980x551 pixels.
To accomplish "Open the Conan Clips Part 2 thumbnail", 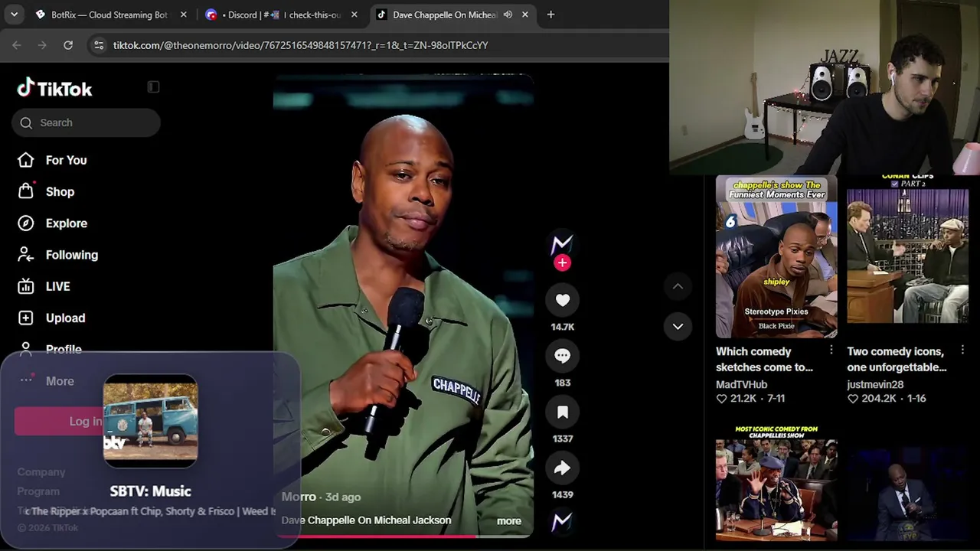I will tap(907, 256).
